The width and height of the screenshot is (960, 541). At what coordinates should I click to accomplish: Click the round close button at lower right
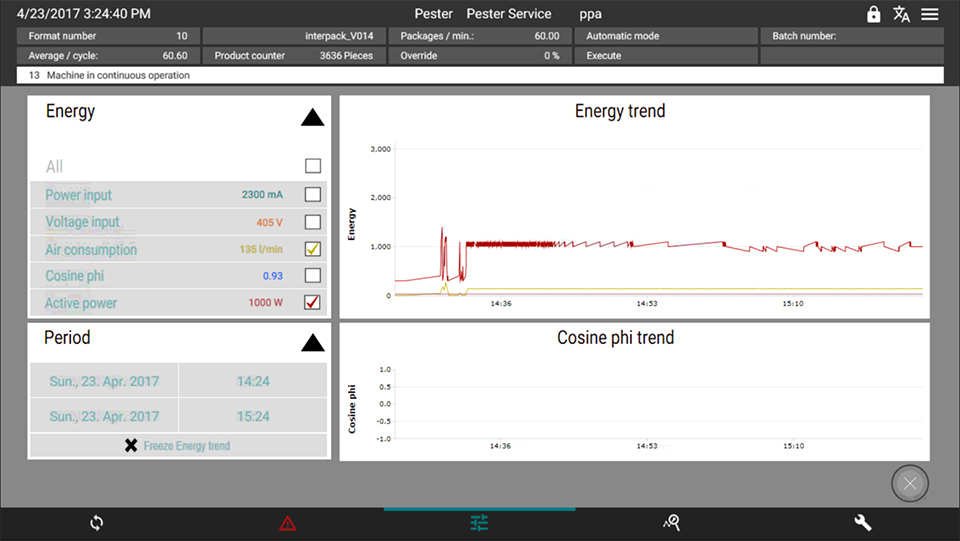[x=909, y=484]
